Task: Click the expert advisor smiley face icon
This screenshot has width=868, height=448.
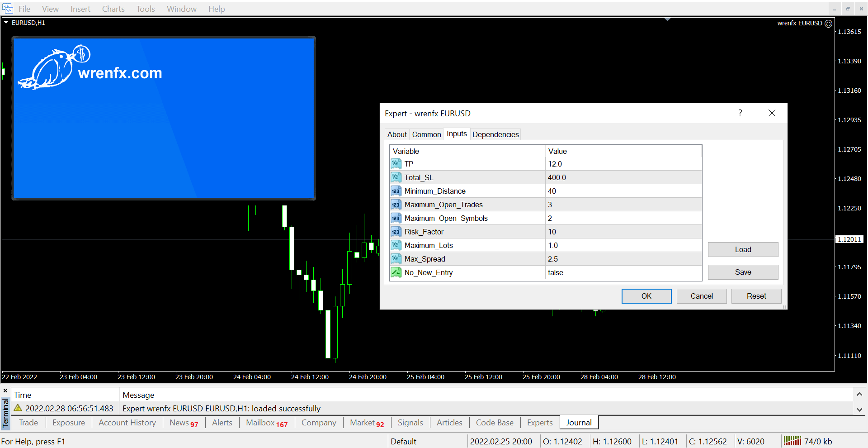Action: pos(828,24)
